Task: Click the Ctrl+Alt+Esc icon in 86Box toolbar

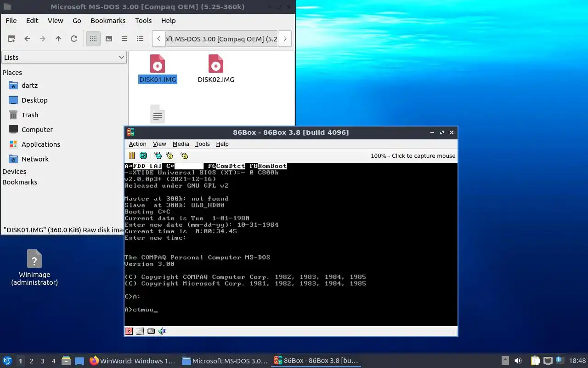Action: click(x=170, y=155)
